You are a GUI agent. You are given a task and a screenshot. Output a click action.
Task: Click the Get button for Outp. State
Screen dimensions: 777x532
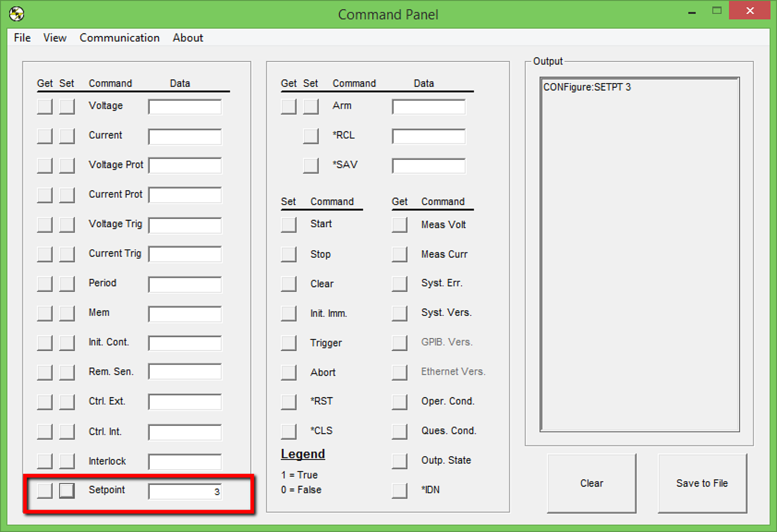[400, 461]
